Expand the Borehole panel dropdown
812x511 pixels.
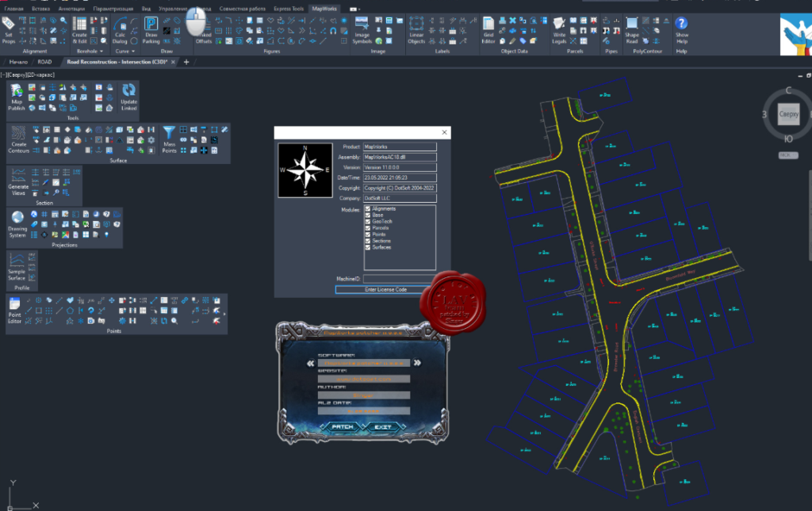[x=101, y=51]
